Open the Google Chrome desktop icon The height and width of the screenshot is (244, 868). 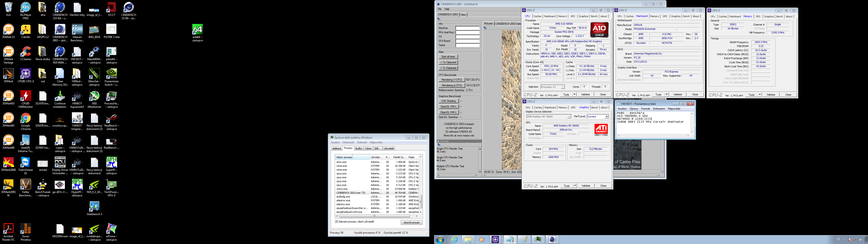(x=26, y=122)
